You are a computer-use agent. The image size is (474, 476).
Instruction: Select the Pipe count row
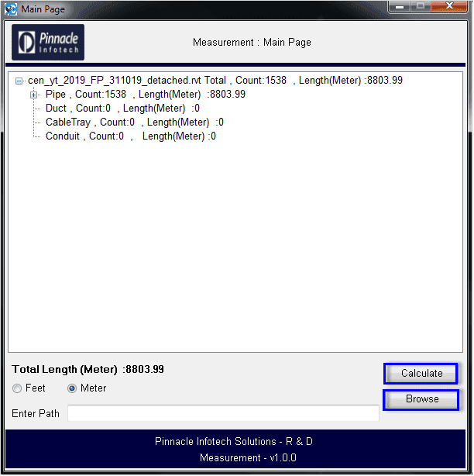(x=145, y=95)
